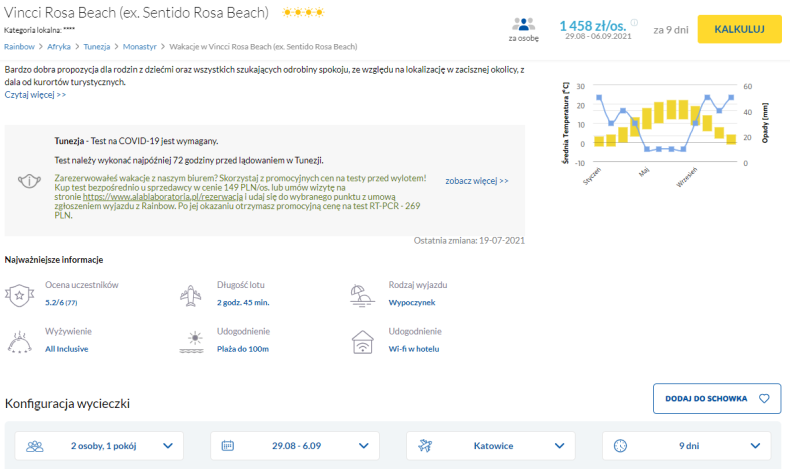The image size is (790, 469).
Task: Open the Rainbow breadcrumb link
Action: pos(19,46)
